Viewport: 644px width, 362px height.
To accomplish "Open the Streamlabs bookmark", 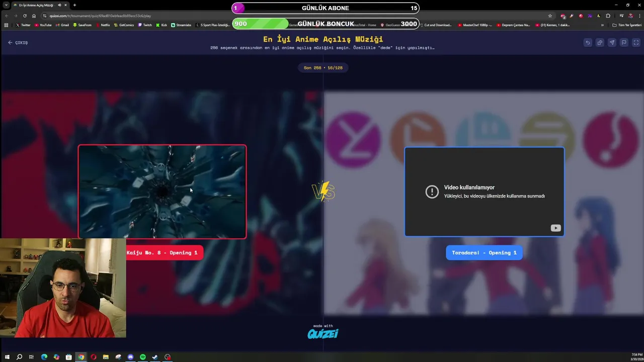I will [x=181, y=25].
